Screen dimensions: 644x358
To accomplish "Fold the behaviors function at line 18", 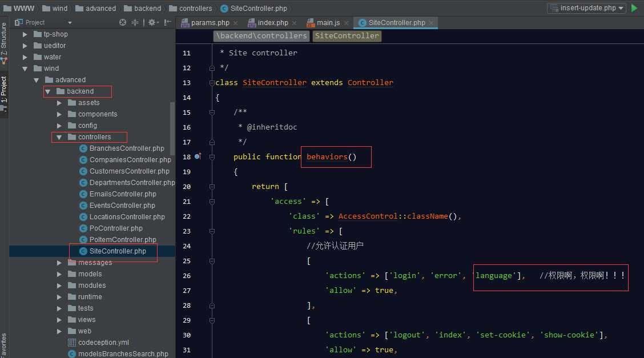I will click(x=212, y=157).
